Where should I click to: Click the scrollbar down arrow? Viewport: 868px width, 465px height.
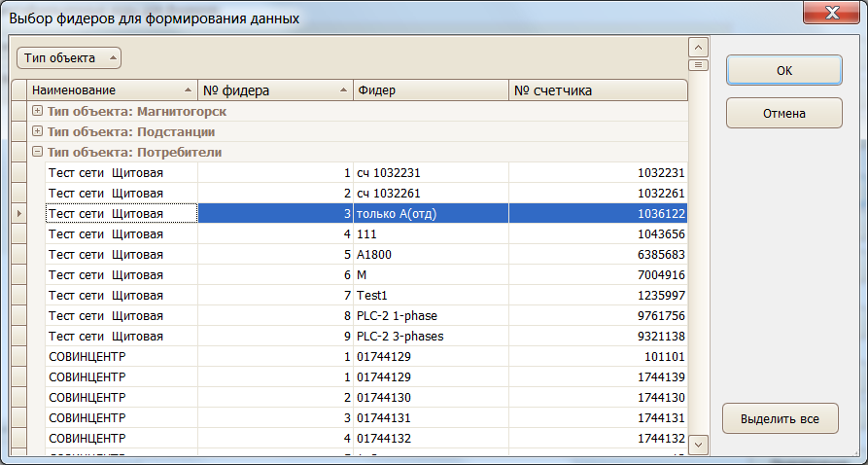point(697,444)
